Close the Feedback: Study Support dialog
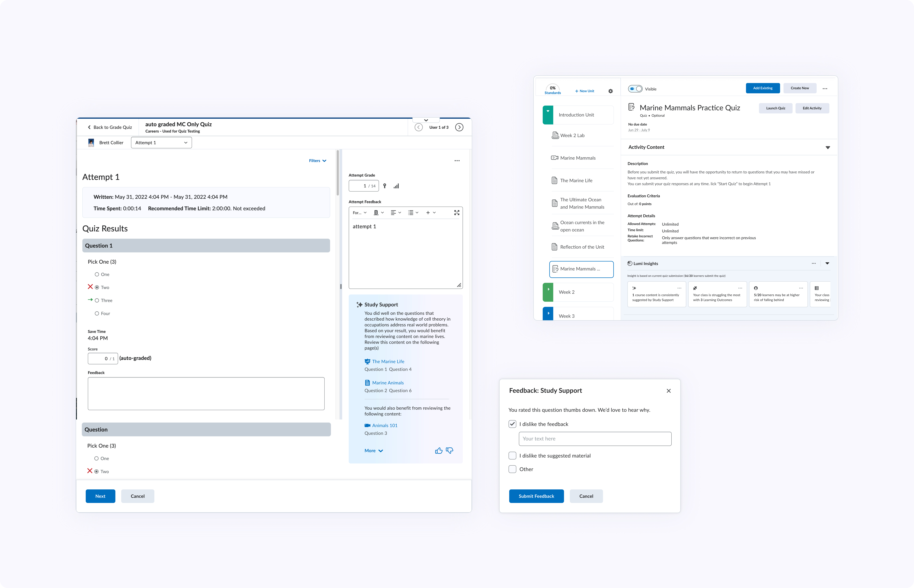Screen dimensions: 914x588 668,391
